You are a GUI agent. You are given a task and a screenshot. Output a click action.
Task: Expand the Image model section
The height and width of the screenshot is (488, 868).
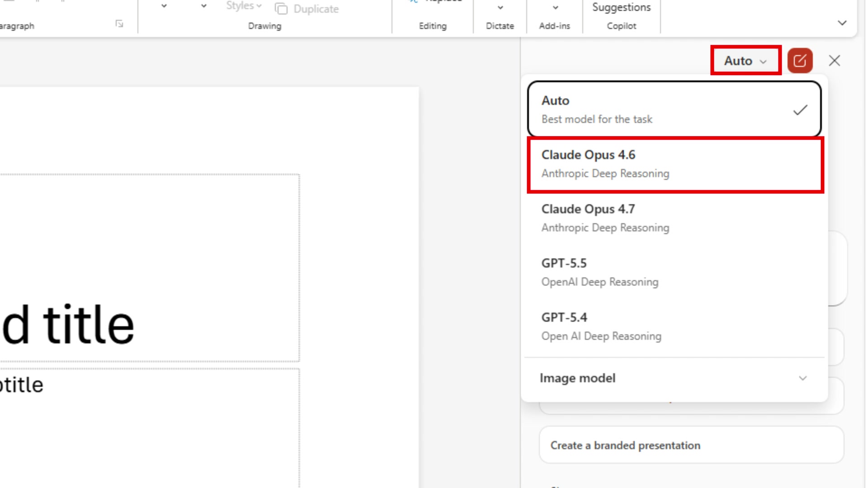(x=674, y=378)
